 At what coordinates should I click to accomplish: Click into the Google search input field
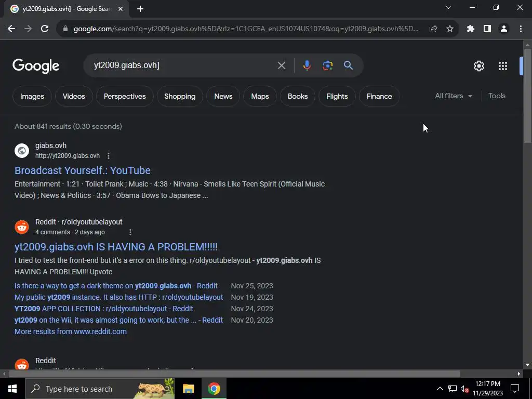[183, 65]
